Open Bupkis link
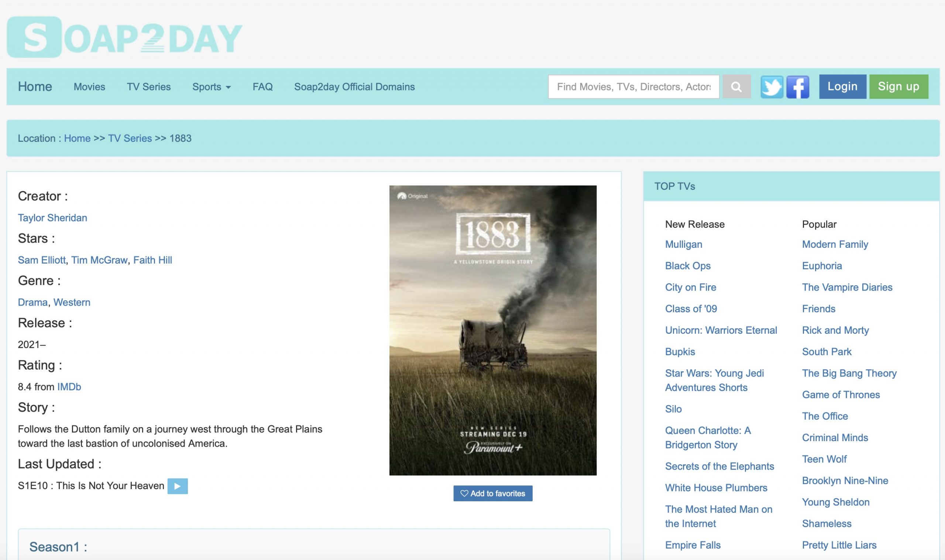Screen dimensions: 945x560 click(680, 352)
